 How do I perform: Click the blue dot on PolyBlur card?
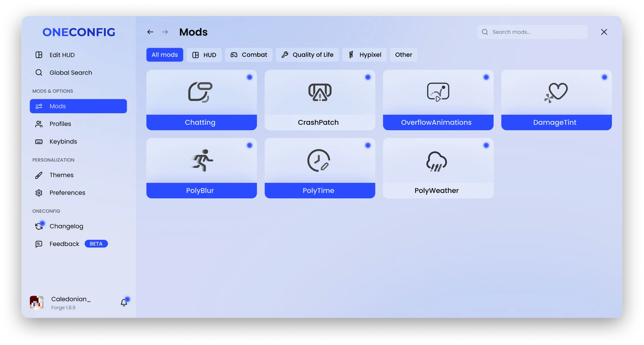tap(250, 145)
